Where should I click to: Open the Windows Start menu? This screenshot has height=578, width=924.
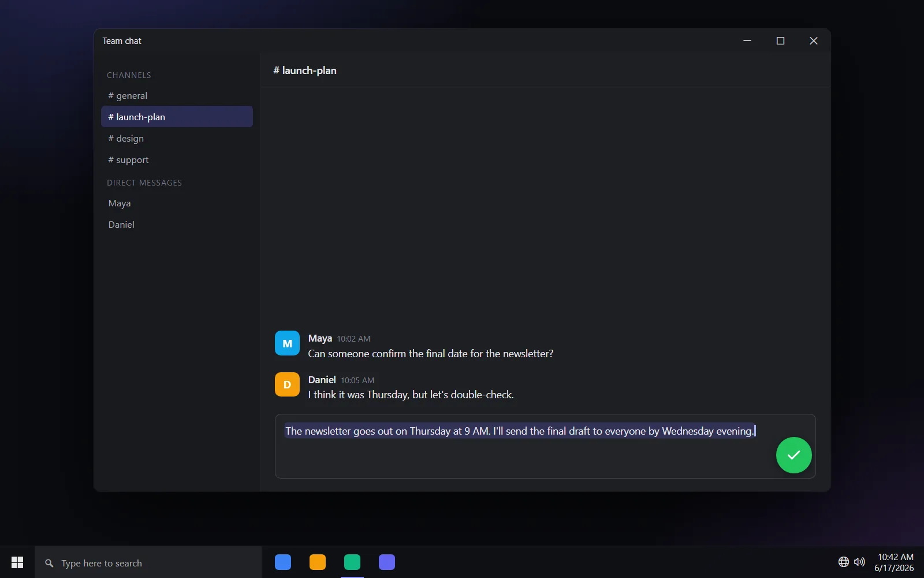tap(17, 562)
